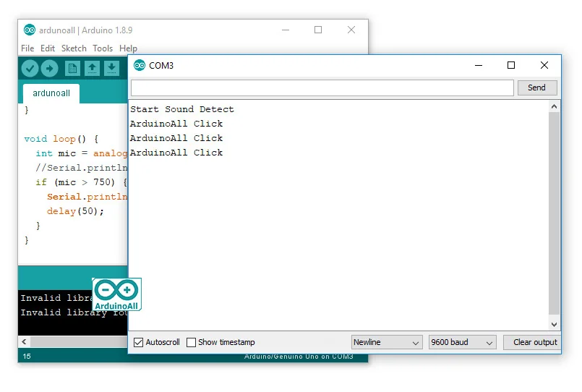Click the 'if (mic > 750)' code line
The width and height of the screenshot is (582, 392).
pos(81,182)
